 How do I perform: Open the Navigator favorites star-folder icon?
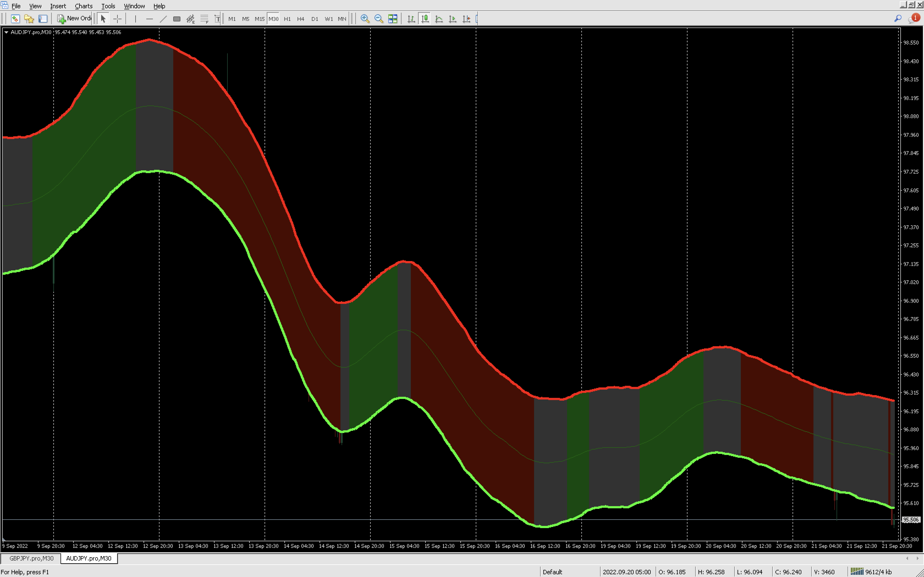pos(29,19)
